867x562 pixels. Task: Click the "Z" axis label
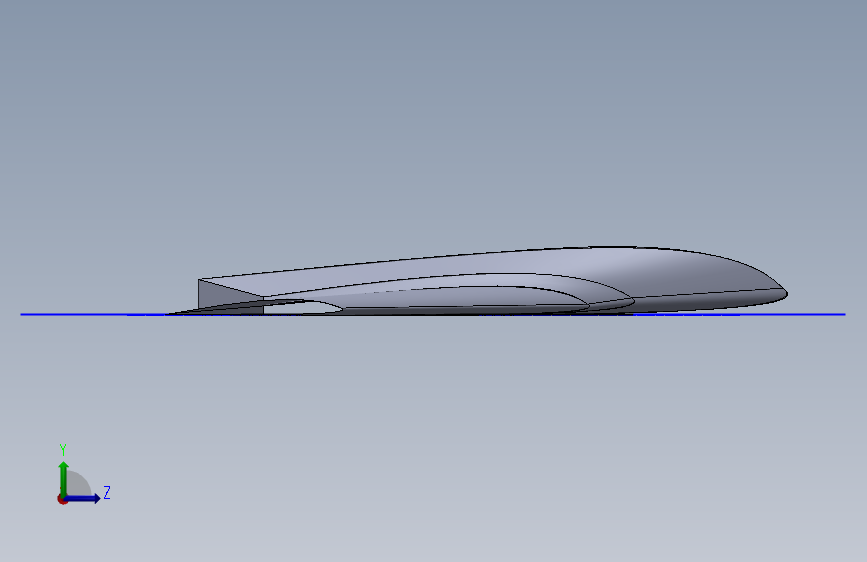tap(107, 492)
